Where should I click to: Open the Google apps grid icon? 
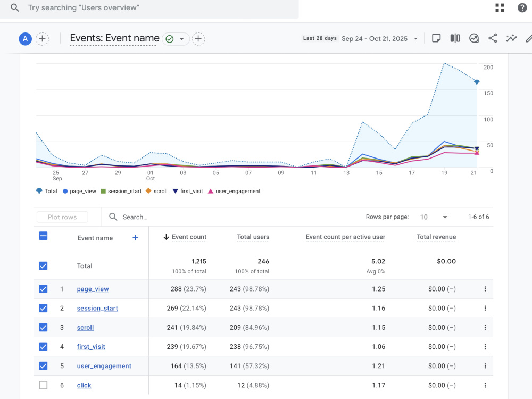point(500,7)
